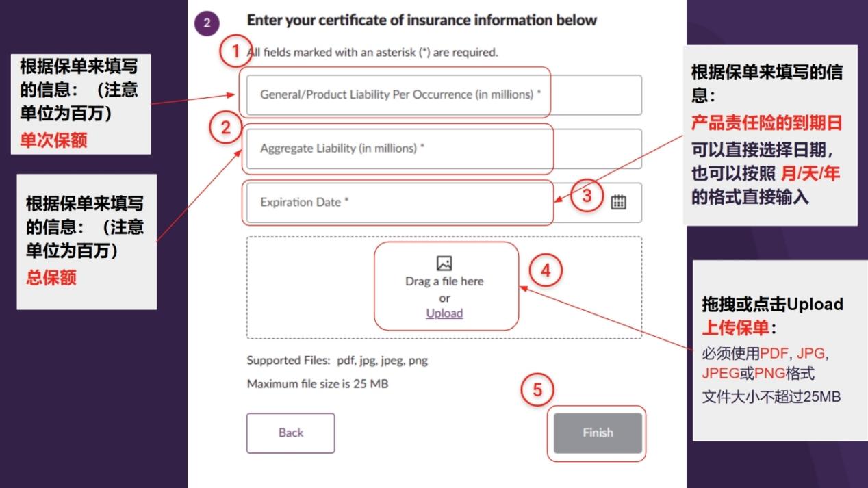Click the 'Supported Files' text line

337,360
